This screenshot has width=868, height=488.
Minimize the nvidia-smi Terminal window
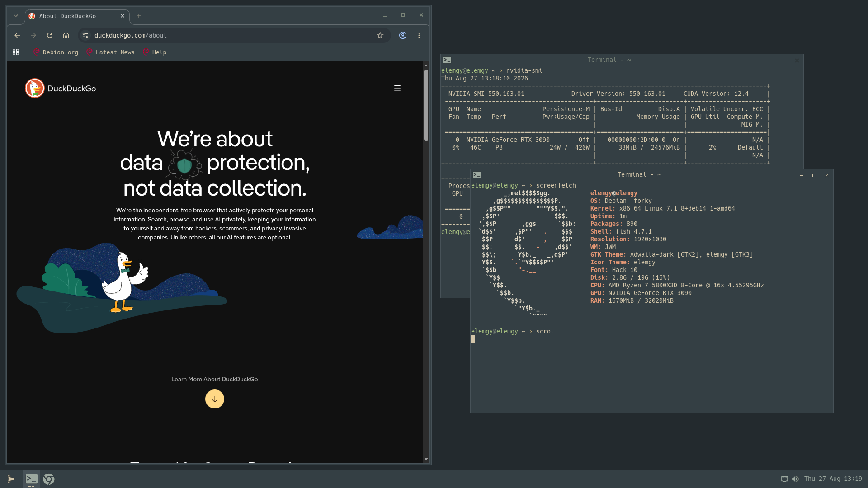pos(772,60)
